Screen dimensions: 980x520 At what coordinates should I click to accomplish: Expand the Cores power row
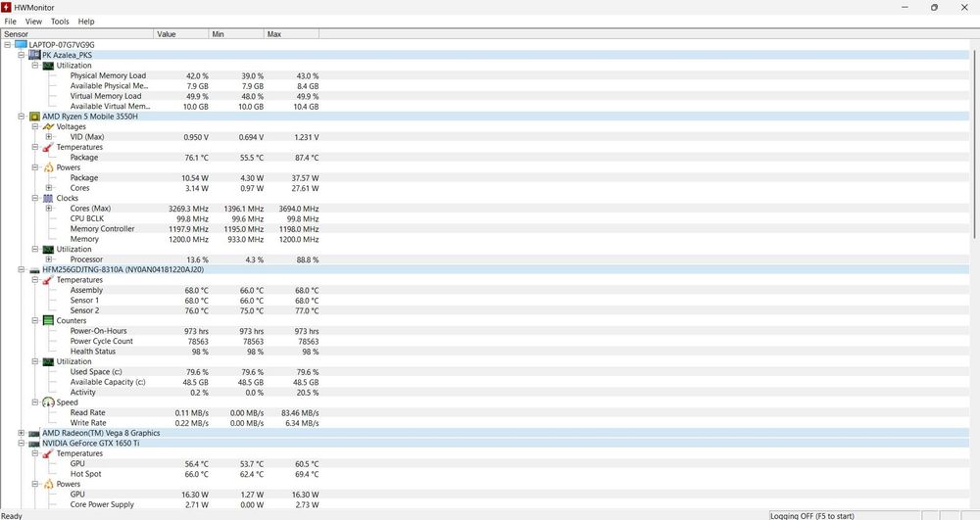click(49, 188)
